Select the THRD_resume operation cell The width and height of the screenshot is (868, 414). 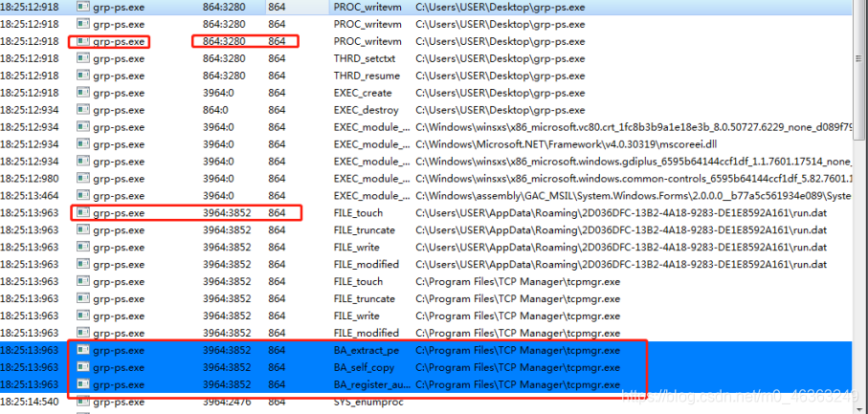click(x=367, y=76)
